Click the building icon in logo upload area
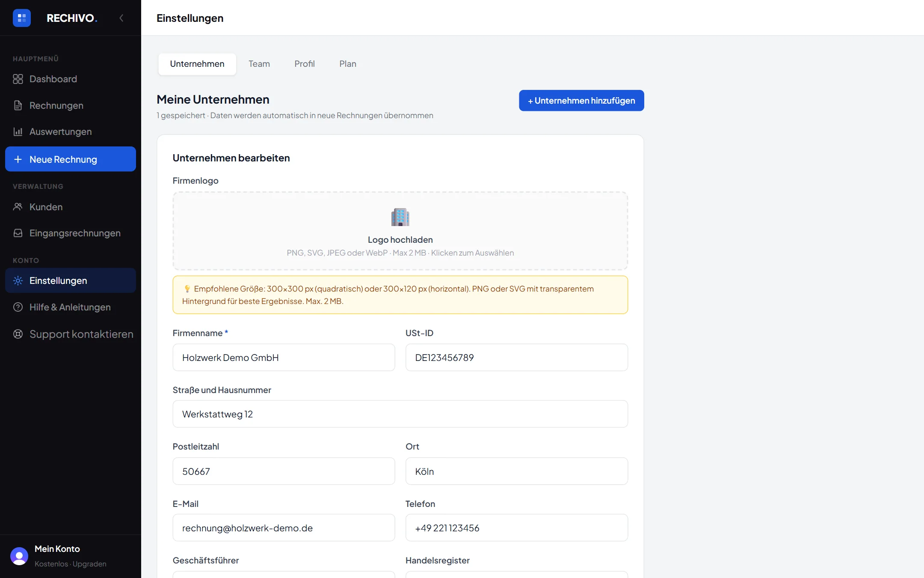This screenshot has width=924, height=578. click(400, 217)
